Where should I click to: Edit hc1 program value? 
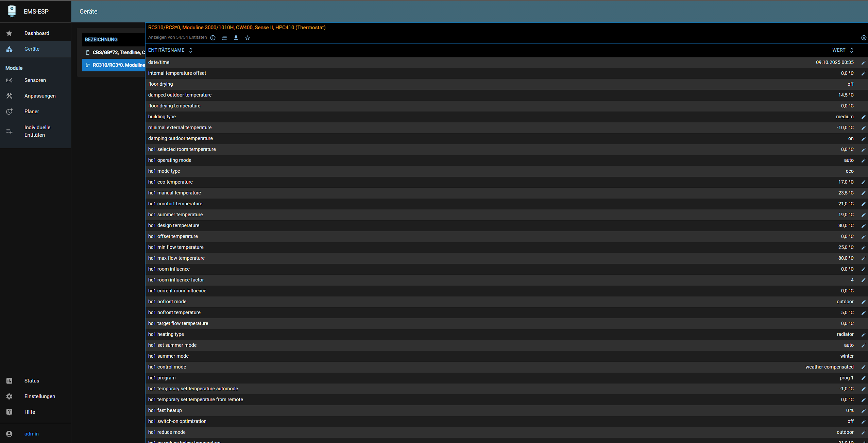(x=863, y=378)
